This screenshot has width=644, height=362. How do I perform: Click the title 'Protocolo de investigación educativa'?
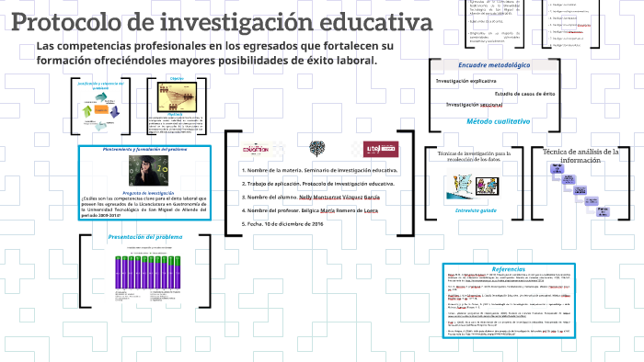click(x=222, y=22)
